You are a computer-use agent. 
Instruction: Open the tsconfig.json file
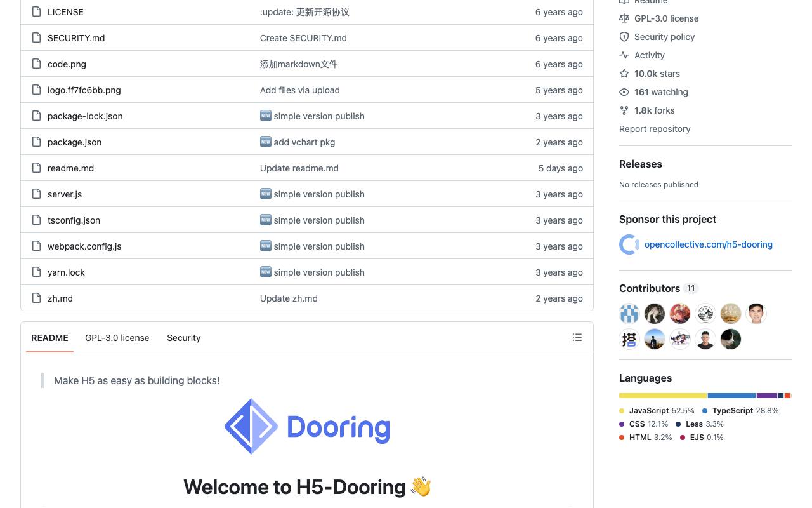coord(74,220)
